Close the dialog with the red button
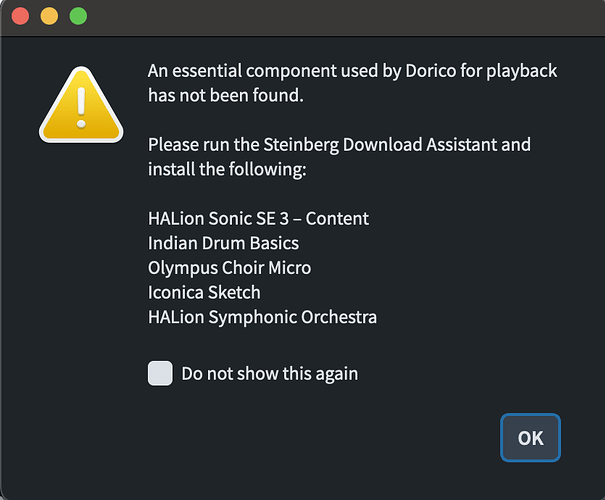 coord(20,16)
